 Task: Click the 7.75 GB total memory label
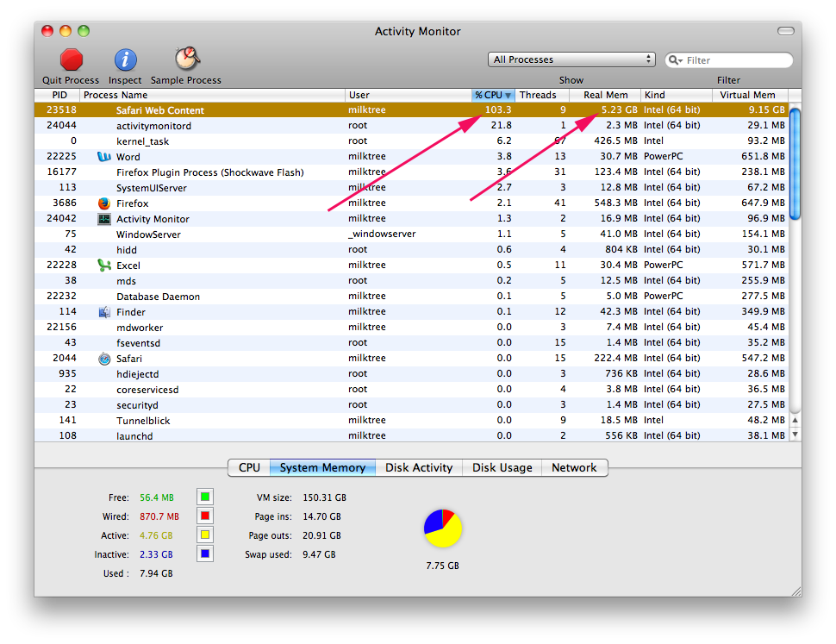tap(442, 566)
